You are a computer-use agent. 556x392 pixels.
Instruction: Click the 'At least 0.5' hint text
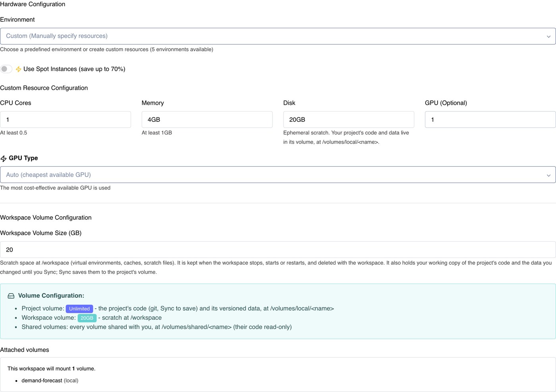(14, 133)
